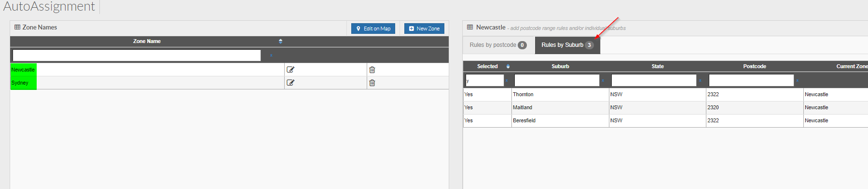868x189 pixels.
Task: Open the Rules by Suburb tab
Action: (567, 45)
